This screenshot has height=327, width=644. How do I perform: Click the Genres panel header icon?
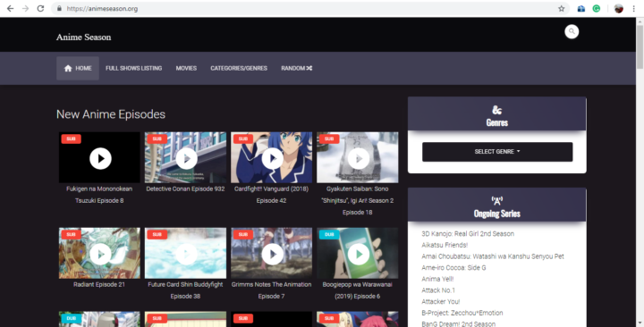(x=497, y=110)
